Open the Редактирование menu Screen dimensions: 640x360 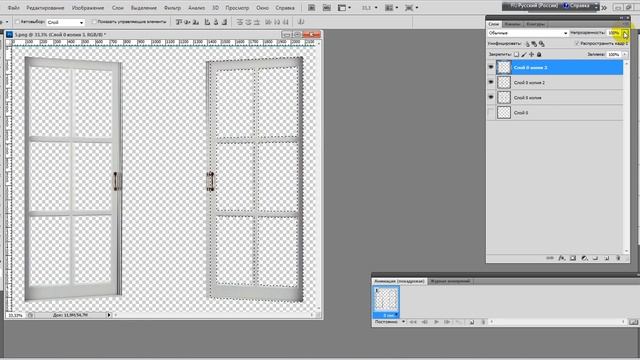(x=45, y=8)
